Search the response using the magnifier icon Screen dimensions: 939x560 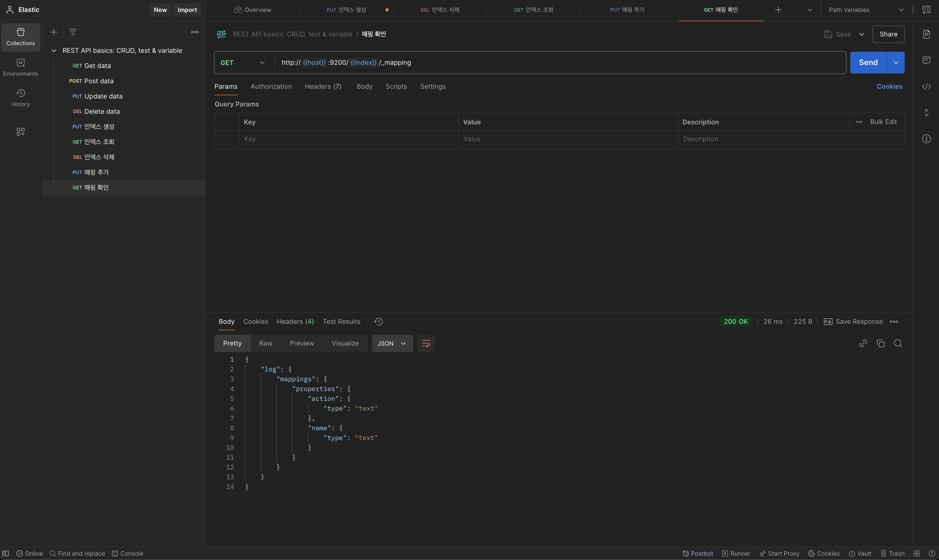[x=898, y=343]
